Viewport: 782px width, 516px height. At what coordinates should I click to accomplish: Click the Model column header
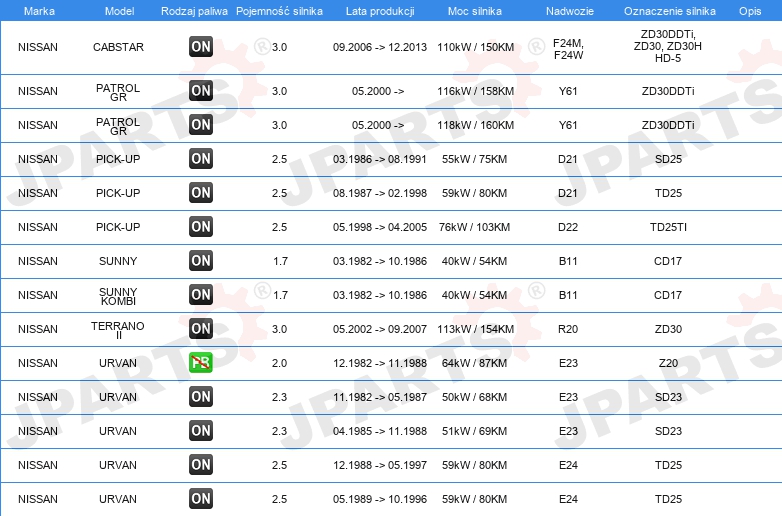[119, 11]
